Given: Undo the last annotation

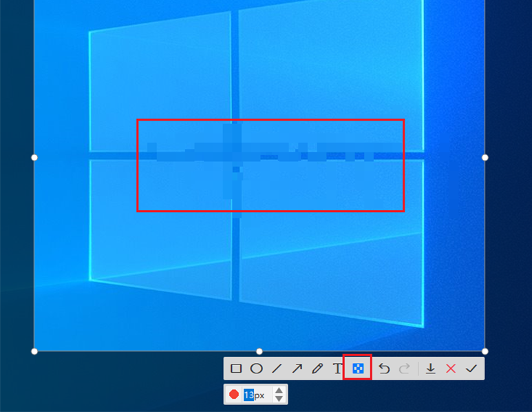Looking at the screenshot, I should click(384, 369).
